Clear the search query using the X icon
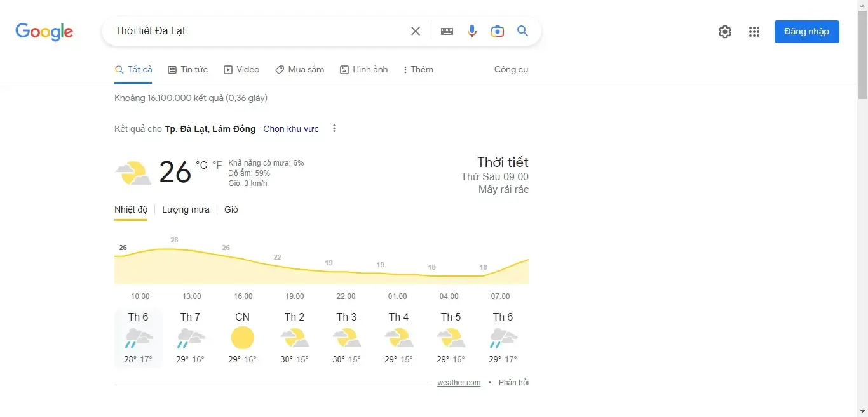 pyautogui.click(x=415, y=30)
